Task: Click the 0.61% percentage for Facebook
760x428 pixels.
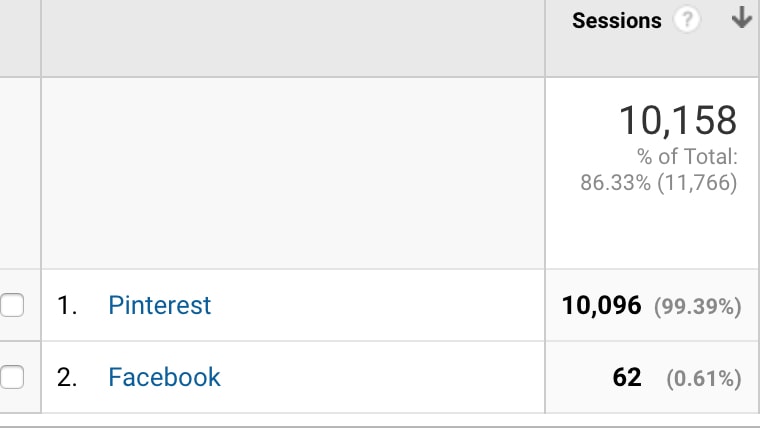Action: [704, 379]
